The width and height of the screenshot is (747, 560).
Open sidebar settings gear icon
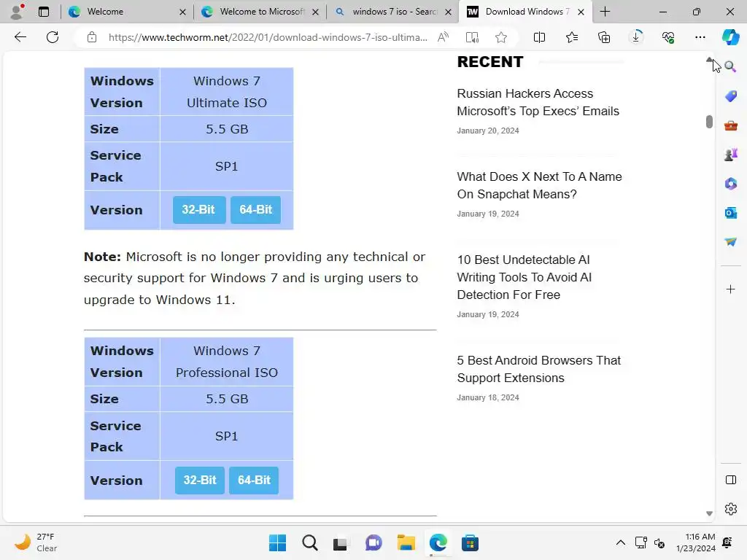730,509
